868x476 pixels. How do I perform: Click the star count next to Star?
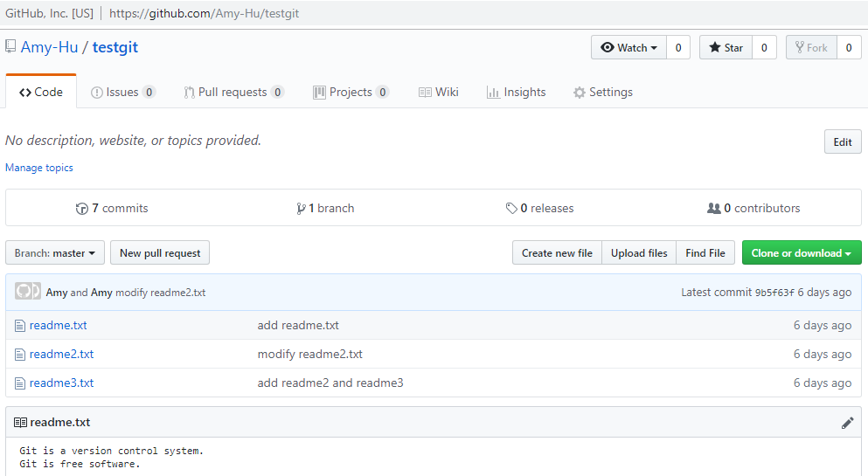[764, 47]
